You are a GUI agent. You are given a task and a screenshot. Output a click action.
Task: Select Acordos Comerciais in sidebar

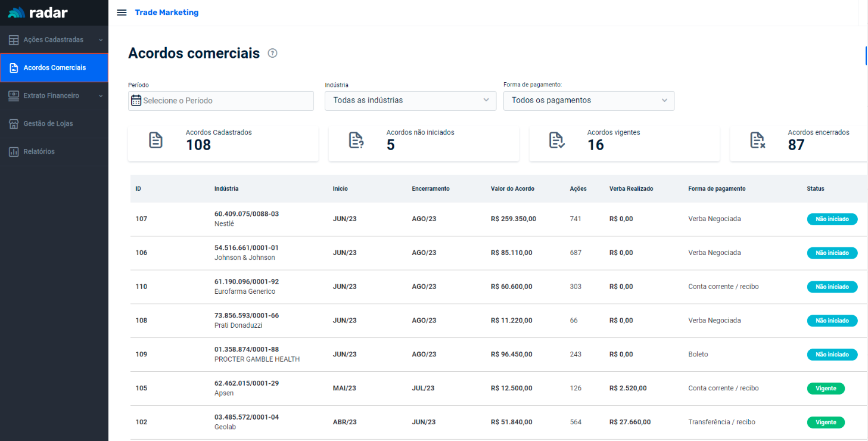click(x=54, y=68)
